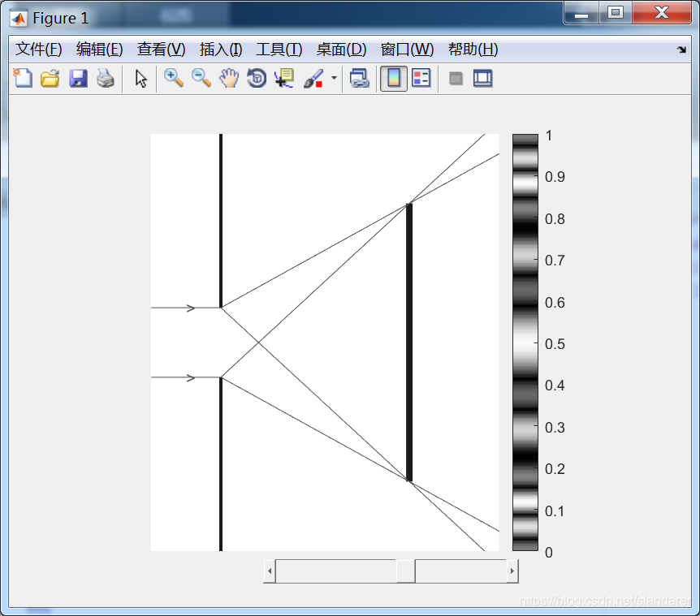Open the 桌面(D) menu
The width and height of the screenshot is (700, 616).
coord(342,49)
